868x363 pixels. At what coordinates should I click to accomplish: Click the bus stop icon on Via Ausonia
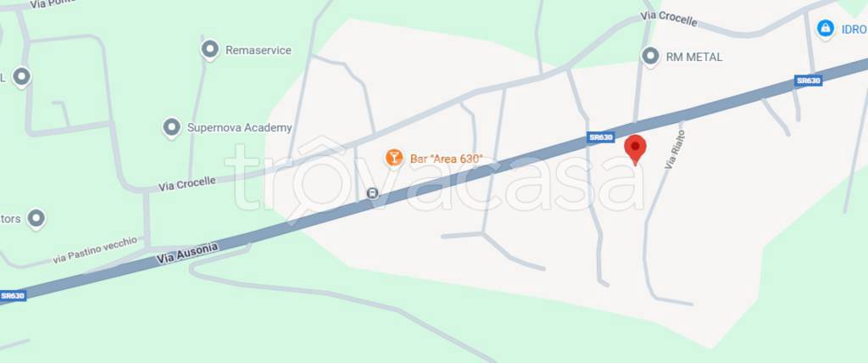click(373, 193)
